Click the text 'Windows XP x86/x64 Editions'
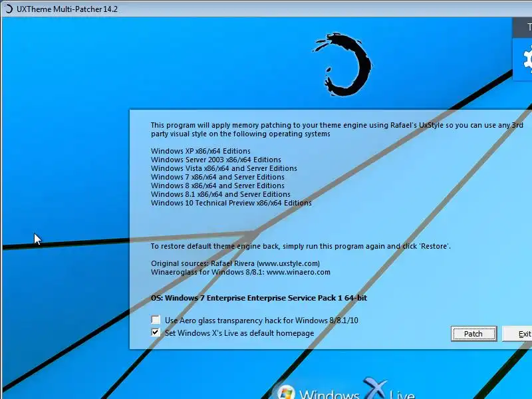532x399 pixels. point(201,151)
